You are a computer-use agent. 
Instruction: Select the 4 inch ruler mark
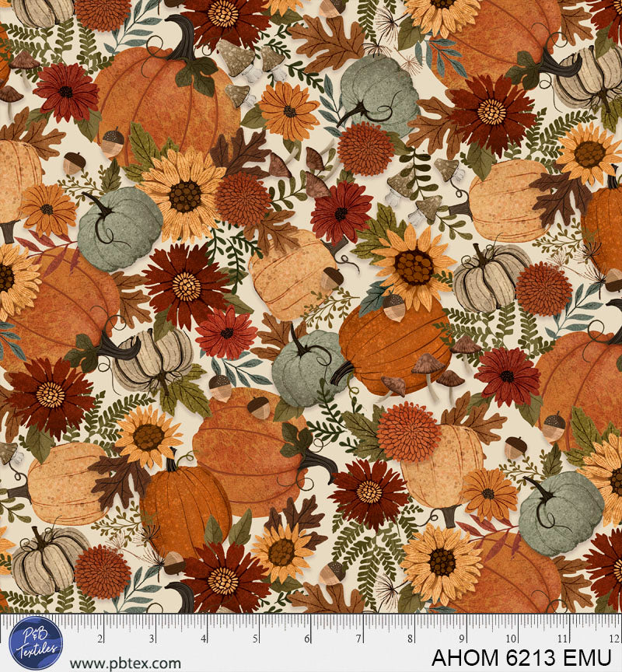[x=204, y=639]
